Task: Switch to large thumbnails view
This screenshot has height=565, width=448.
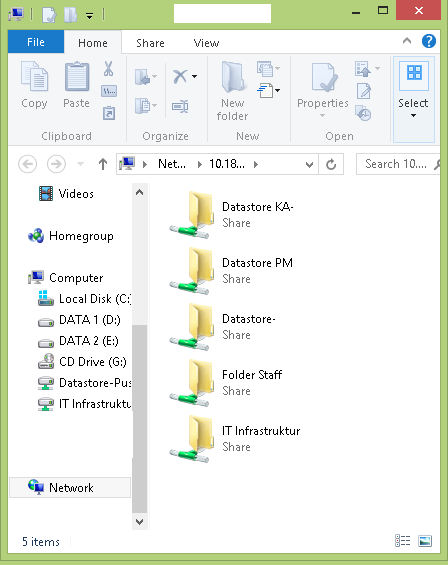Action: pyautogui.click(x=425, y=541)
